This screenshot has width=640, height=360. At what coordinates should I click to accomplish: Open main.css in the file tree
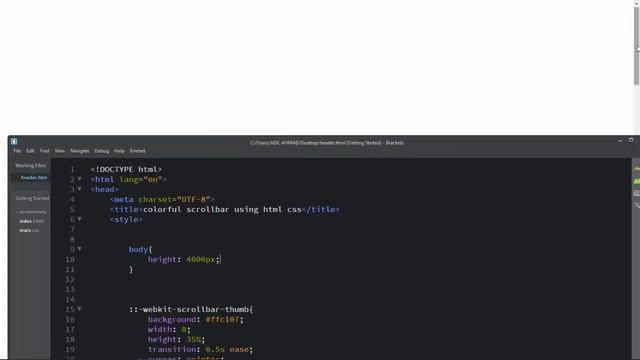pyautogui.click(x=29, y=230)
